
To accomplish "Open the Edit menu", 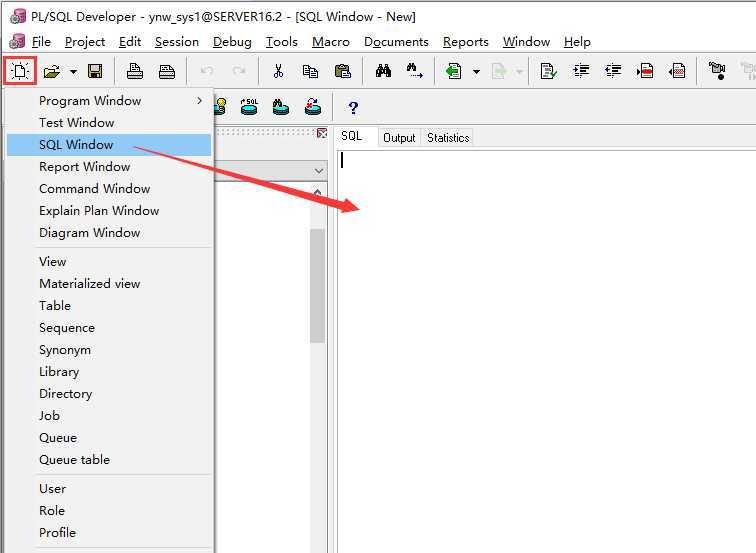I will coord(130,42).
